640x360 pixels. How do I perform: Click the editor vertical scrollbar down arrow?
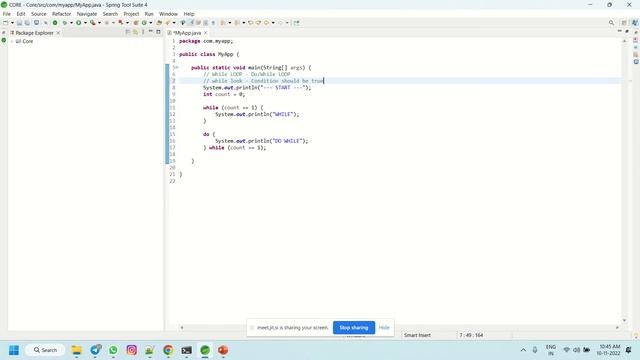[624, 320]
